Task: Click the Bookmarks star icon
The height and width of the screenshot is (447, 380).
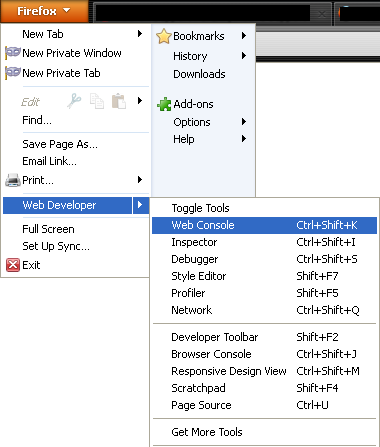Action: (164, 36)
